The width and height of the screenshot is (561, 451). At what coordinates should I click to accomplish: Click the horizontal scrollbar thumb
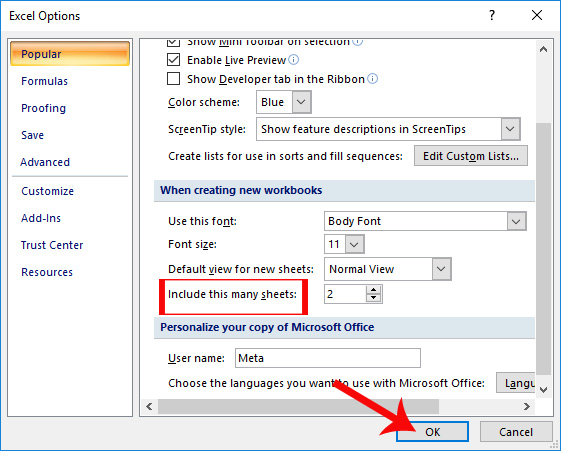(298, 407)
